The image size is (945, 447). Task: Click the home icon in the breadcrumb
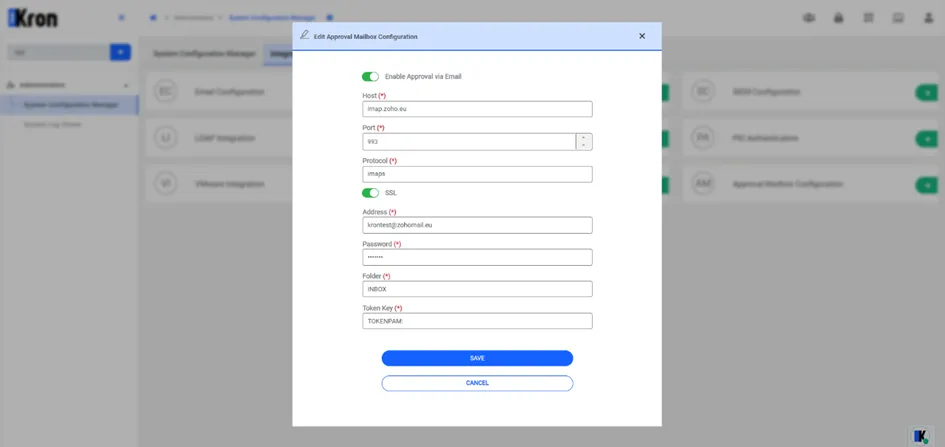[153, 18]
